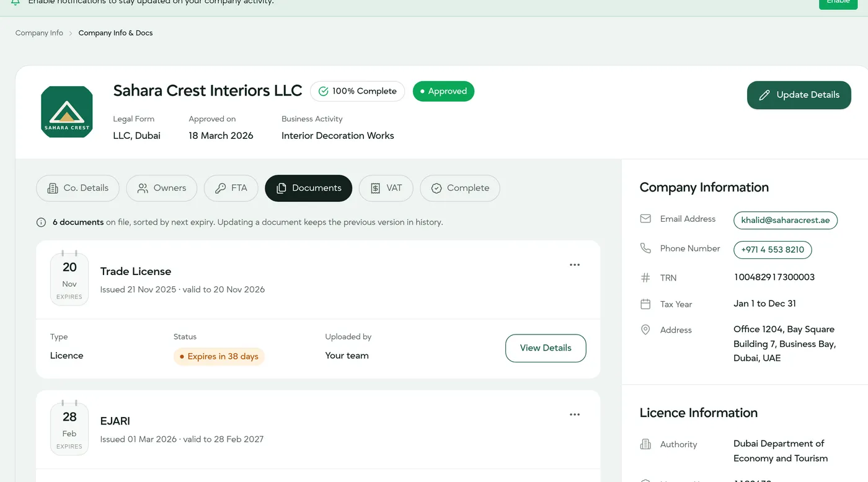Open the Co. Details tab
This screenshot has height=482, width=868.
77,188
